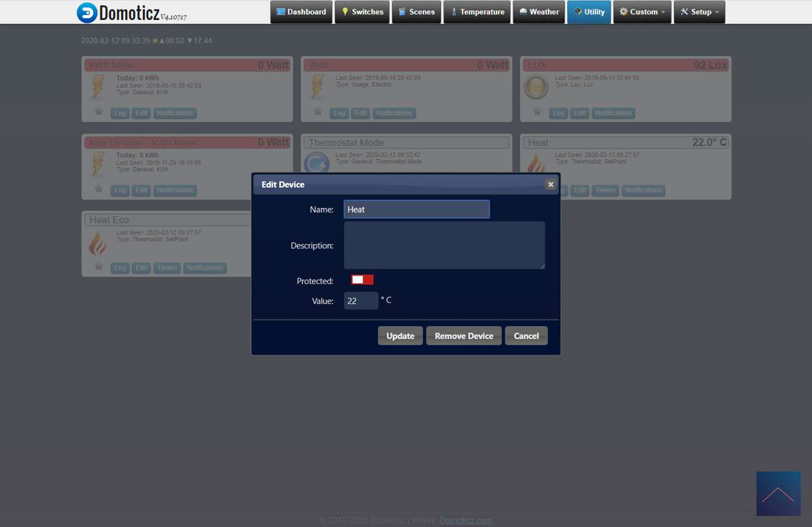The width and height of the screenshot is (812, 527).
Task: Click the Description text area
Action: 444,245
